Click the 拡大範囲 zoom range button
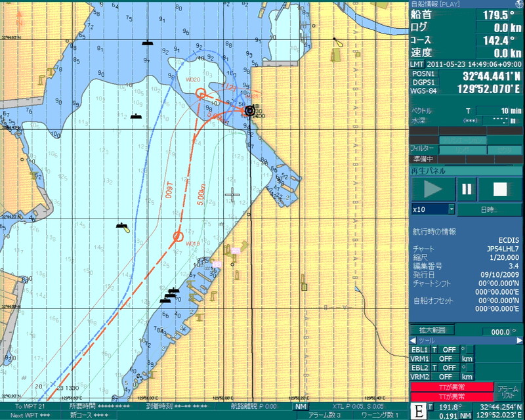The width and height of the screenshot is (525, 420). tap(432, 330)
